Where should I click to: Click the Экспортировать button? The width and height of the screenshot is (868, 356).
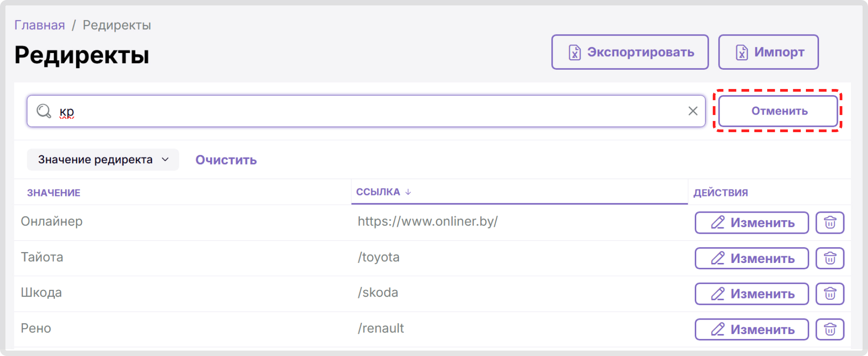pos(630,52)
